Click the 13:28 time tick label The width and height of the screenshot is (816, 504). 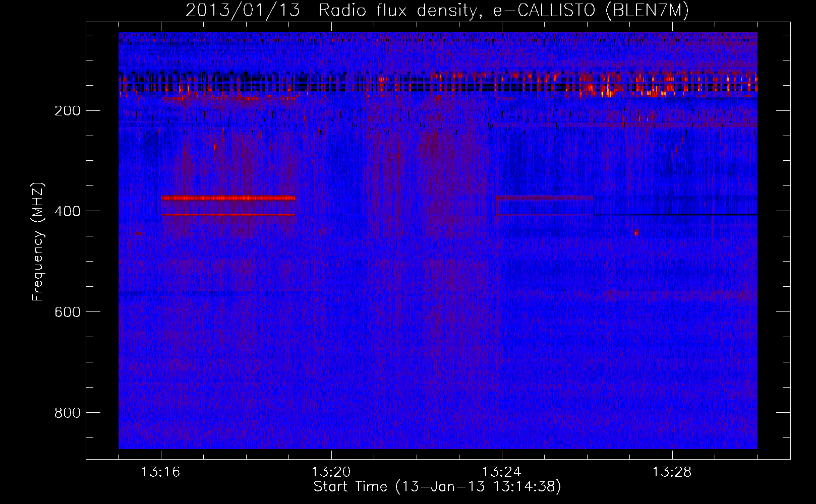point(672,472)
